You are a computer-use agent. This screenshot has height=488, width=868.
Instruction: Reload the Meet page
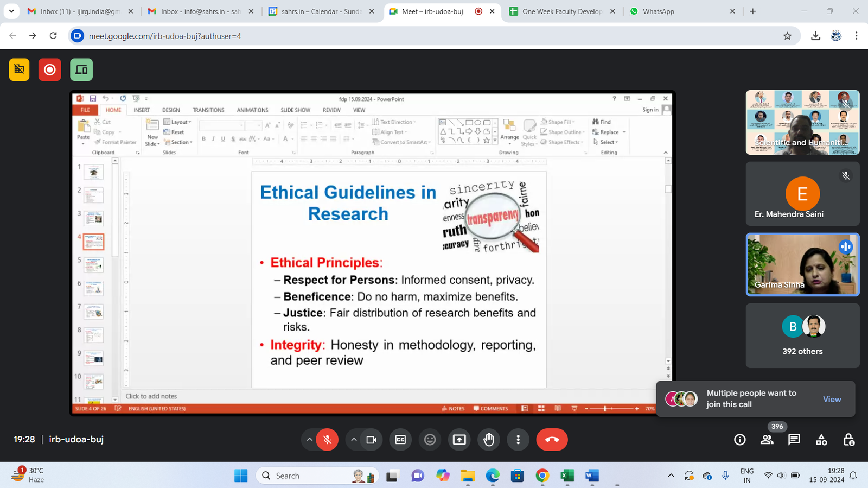53,36
